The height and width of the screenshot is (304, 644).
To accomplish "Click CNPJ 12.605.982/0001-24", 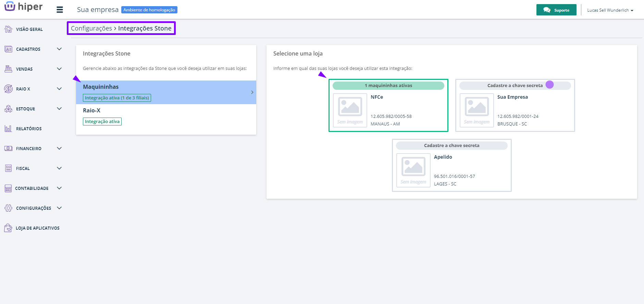I will pyautogui.click(x=518, y=116).
